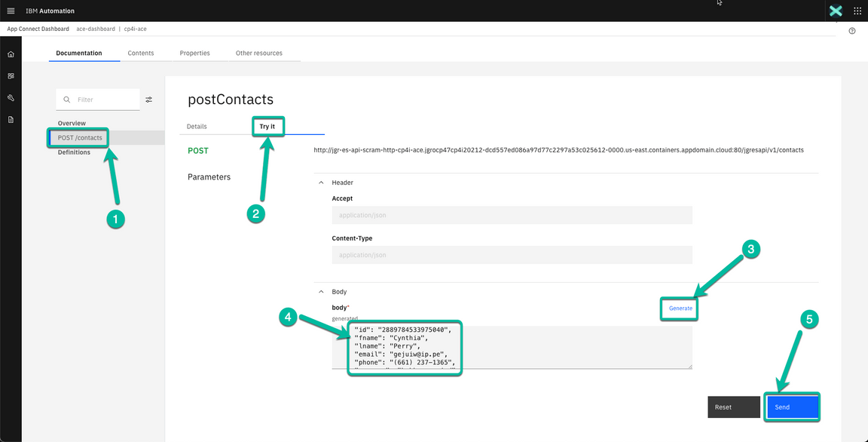868x442 pixels.
Task: Open the App Connect Dashboard breadcrumb
Action: tap(37, 29)
